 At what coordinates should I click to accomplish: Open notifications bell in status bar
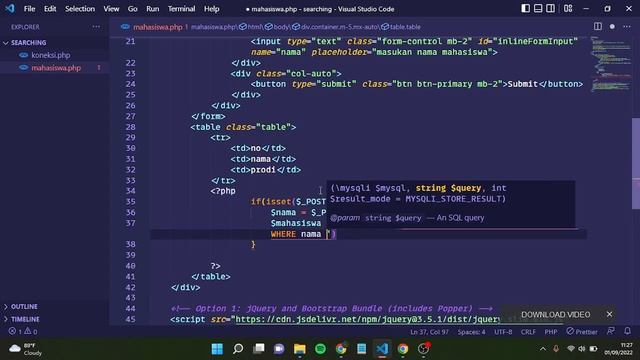coord(627,331)
